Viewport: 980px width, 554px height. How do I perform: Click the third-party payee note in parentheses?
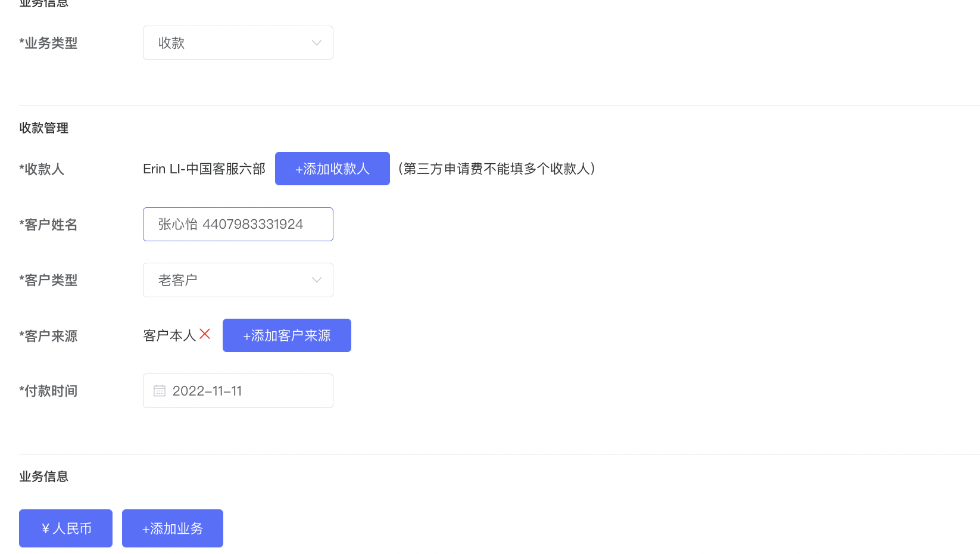(x=497, y=169)
